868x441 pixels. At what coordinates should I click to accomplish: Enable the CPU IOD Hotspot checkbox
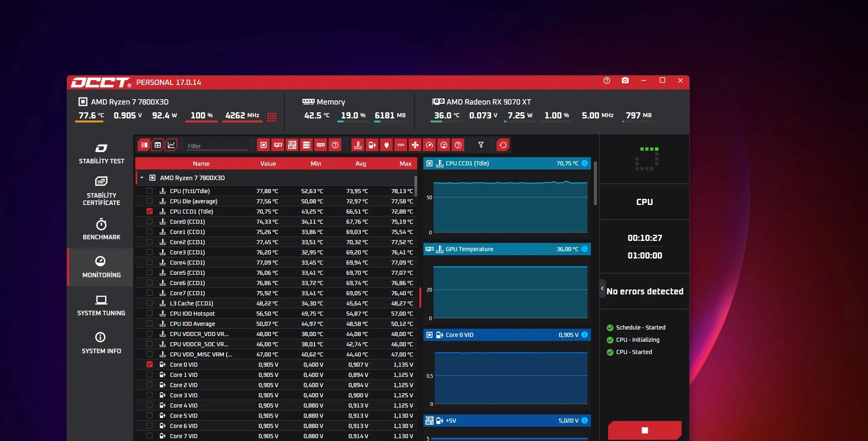pos(150,313)
